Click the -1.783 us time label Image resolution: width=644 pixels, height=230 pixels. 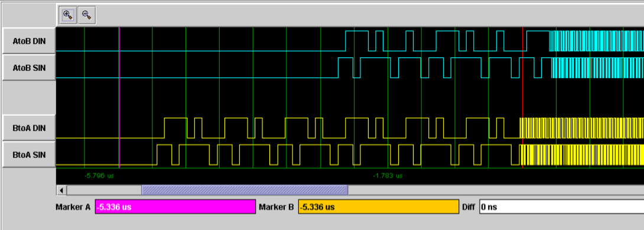[388, 176]
